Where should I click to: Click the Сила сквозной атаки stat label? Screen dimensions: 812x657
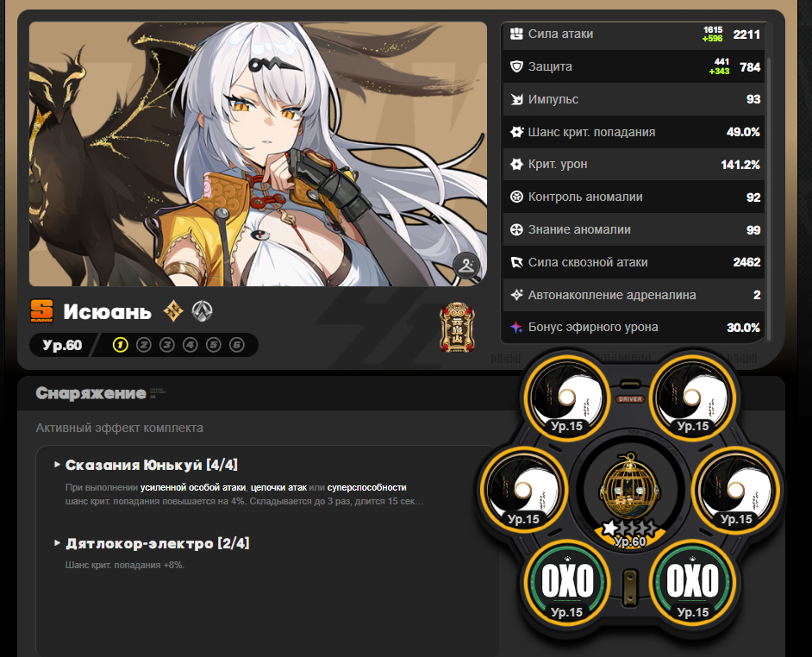pyautogui.click(x=588, y=262)
